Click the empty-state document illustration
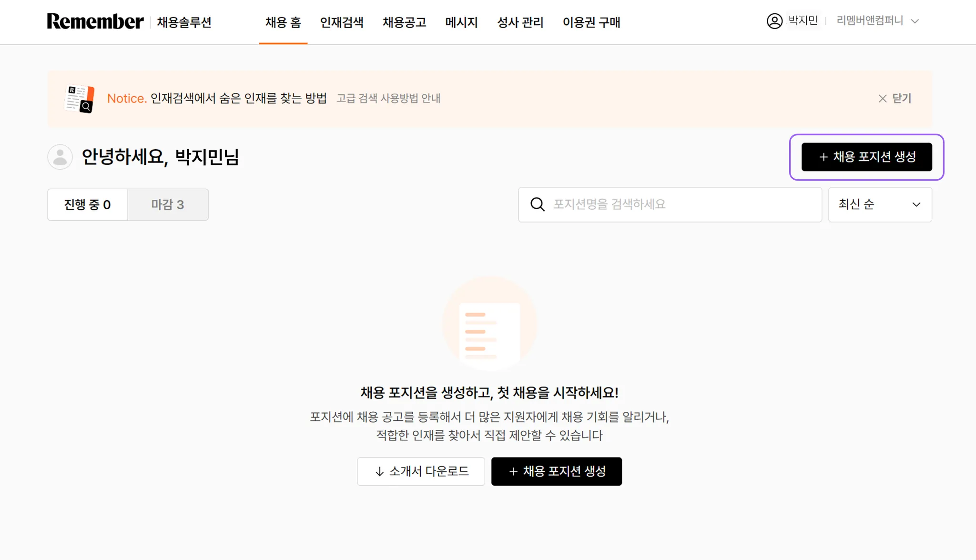The width and height of the screenshot is (976, 560). click(489, 324)
